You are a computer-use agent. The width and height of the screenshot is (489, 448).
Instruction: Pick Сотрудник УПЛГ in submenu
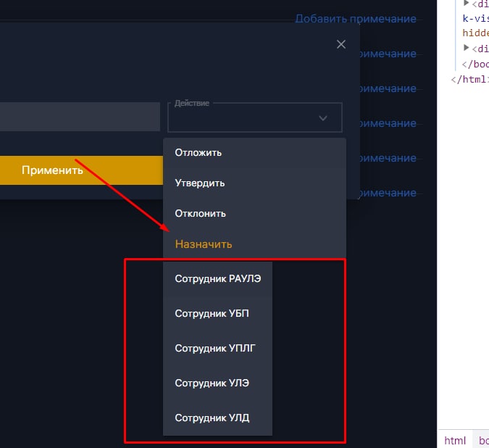(217, 348)
